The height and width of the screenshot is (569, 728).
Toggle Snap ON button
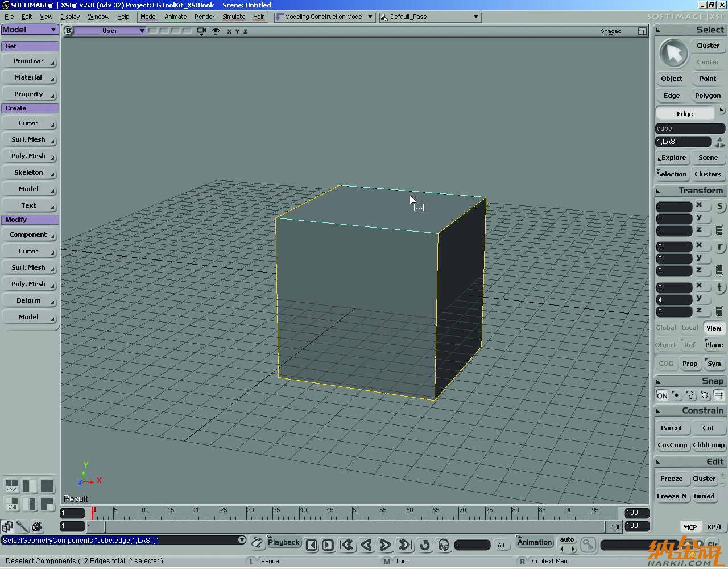[662, 395]
